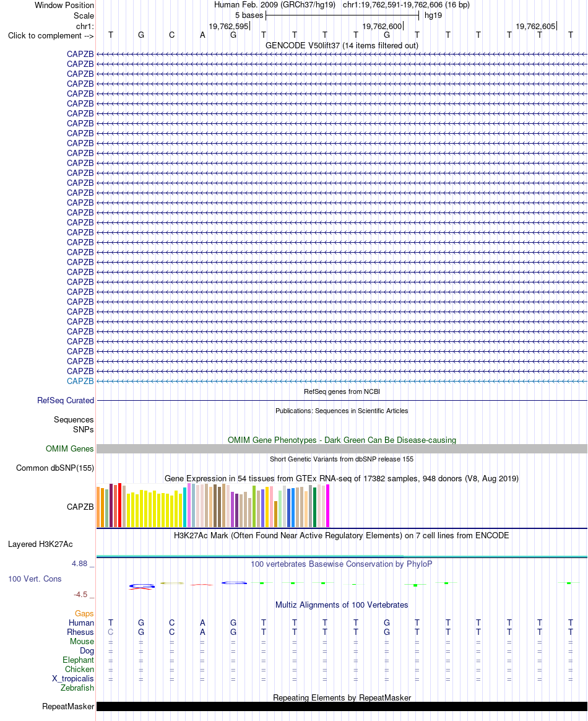This screenshot has width=588, height=721.
Task: Click the CAPZB label beside GTEx bar chart
Action: tap(80, 507)
